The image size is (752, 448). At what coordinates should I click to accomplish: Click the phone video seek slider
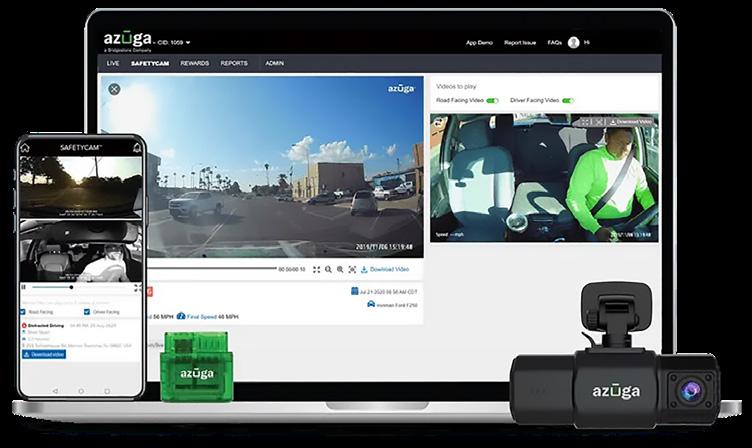(81, 287)
